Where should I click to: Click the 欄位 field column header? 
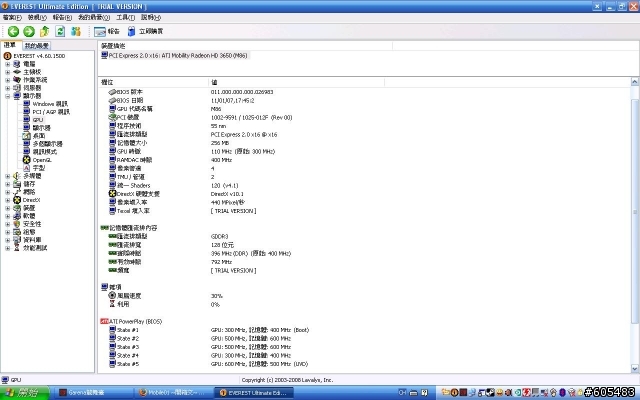click(x=153, y=82)
